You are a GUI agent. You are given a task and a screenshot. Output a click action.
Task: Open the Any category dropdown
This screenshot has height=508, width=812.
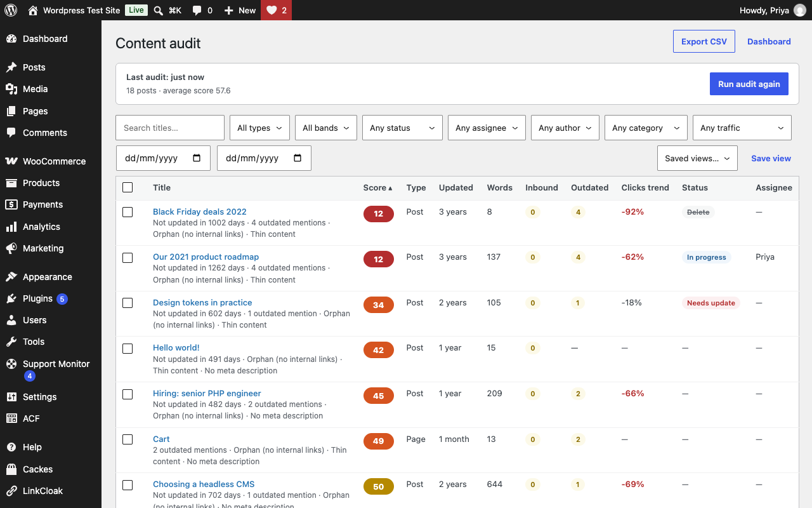click(646, 128)
